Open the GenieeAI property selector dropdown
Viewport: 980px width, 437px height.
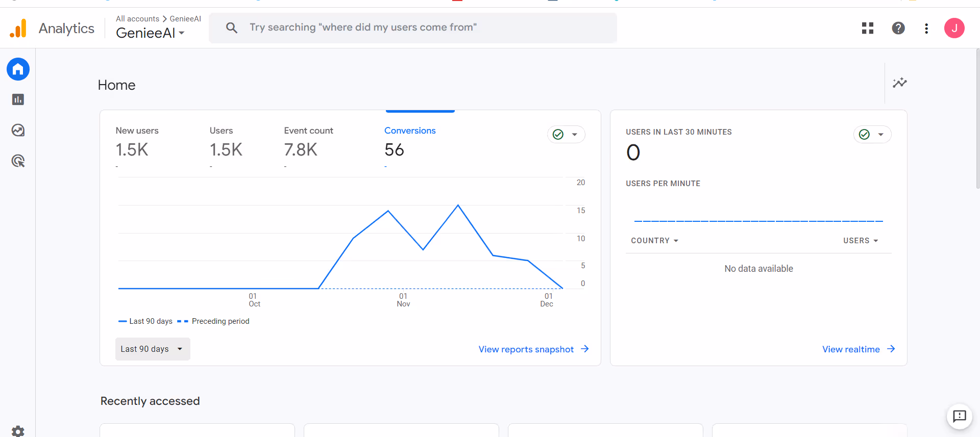(x=150, y=33)
